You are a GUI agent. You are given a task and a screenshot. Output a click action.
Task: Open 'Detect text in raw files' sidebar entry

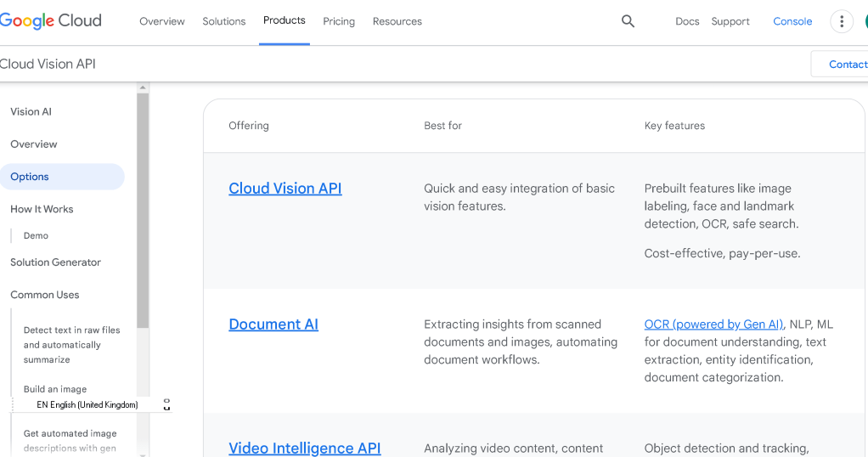pyautogui.click(x=72, y=345)
